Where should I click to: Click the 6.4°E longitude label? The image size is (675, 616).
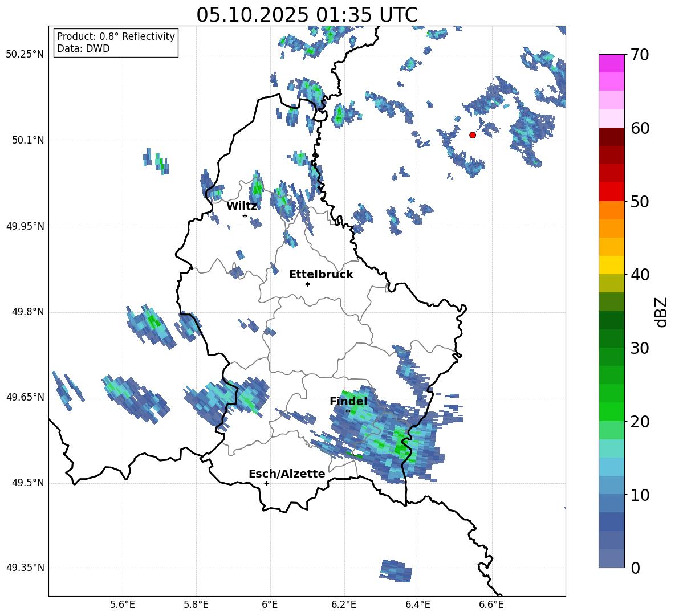417,605
